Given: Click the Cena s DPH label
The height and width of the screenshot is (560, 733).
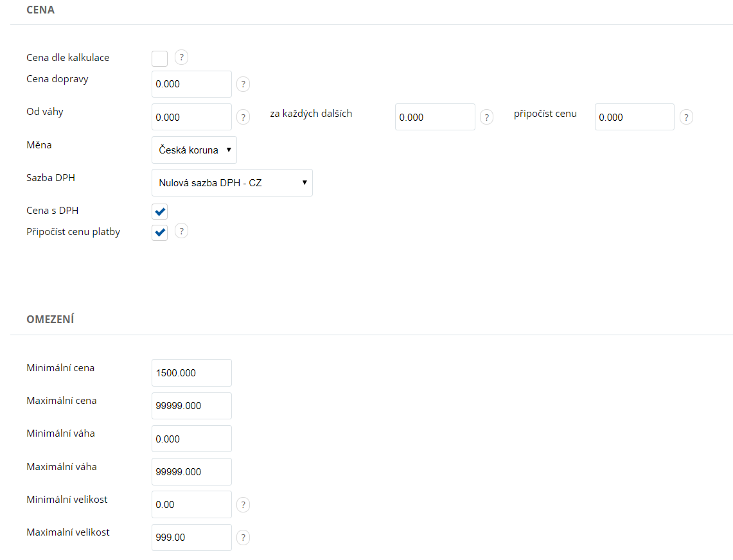Looking at the screenshot, I should click(53, 211).
